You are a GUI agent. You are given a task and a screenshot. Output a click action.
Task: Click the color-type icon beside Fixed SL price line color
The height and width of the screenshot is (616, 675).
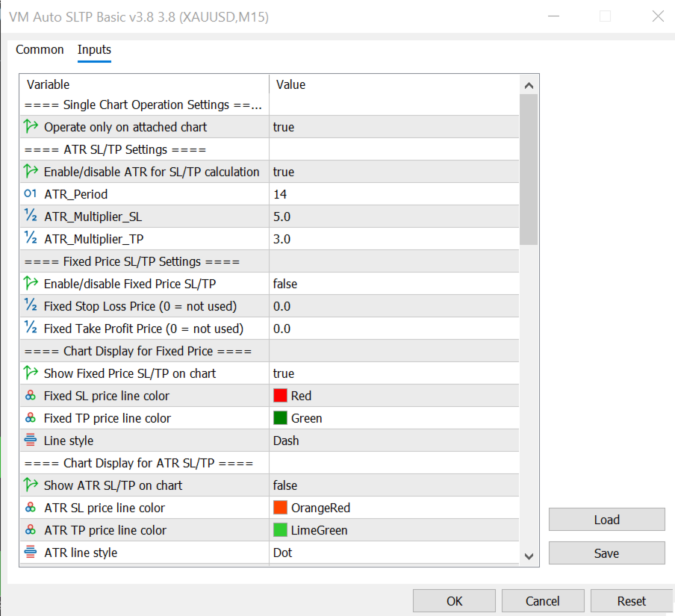pyautogui.click(x=31, y=396)
